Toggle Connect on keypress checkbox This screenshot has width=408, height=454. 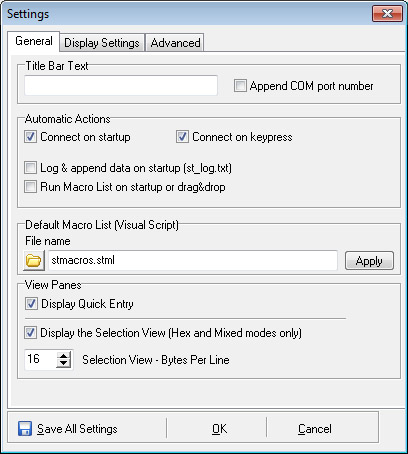click(x=182, y=137)
